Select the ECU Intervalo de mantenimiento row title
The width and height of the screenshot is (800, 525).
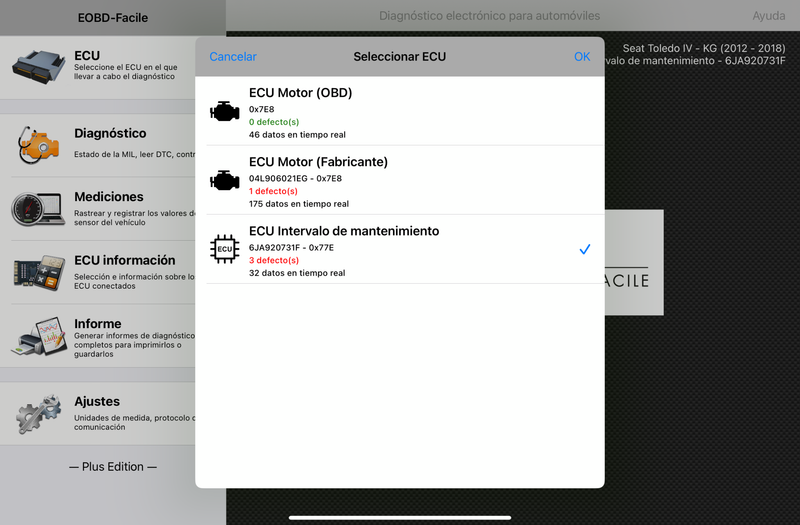(x=344, y=231)
